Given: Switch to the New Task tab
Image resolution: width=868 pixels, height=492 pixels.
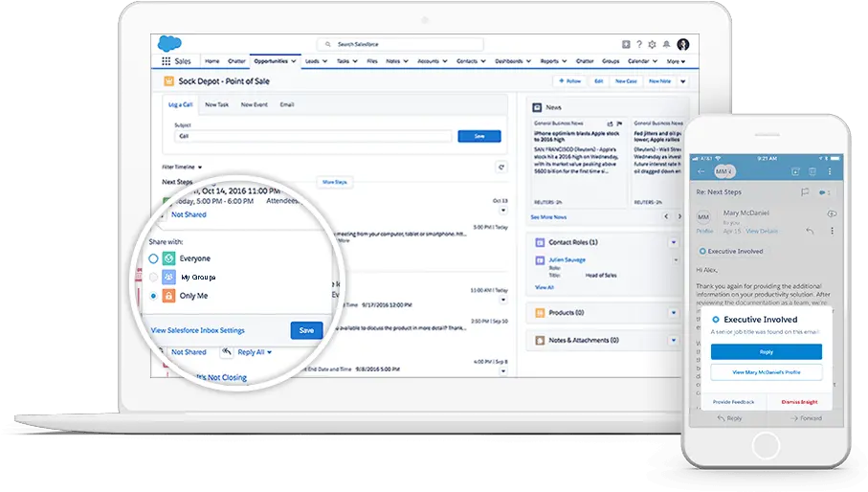Looking at the screenshot, I should tap(216, 104).
